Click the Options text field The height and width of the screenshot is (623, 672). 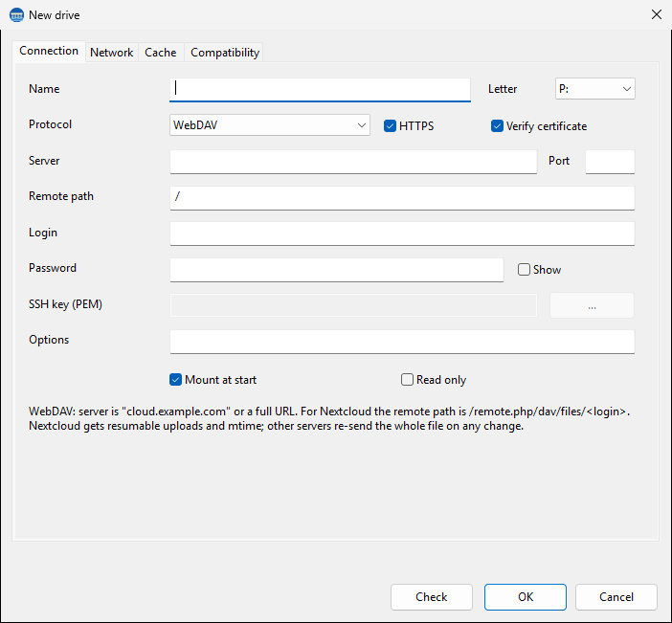(x=402, y=342)
